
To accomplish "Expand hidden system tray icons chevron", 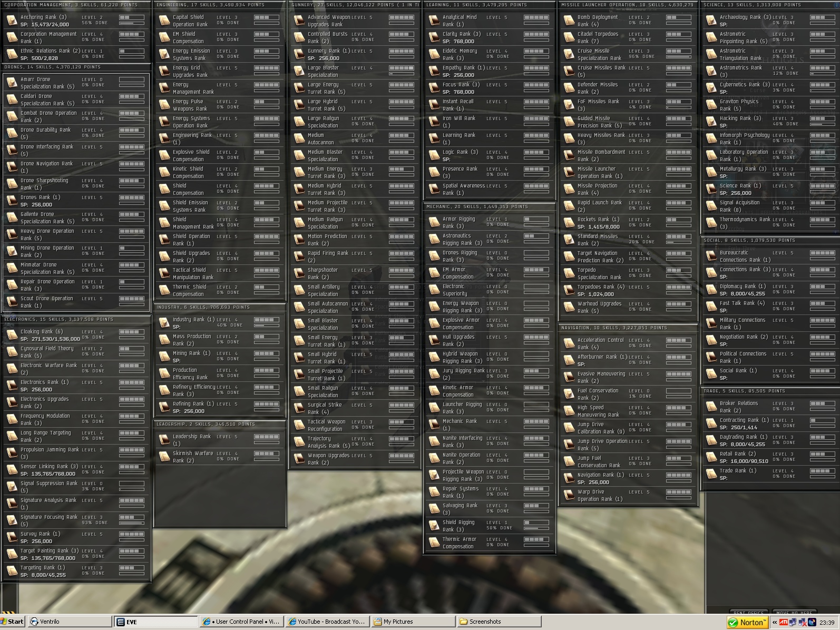I will [775, 622].
